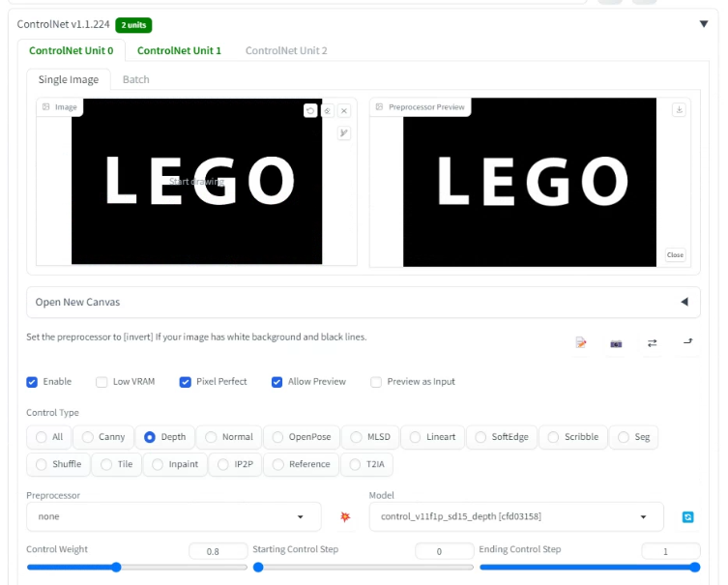Image resolution: width=728 pixels, height=585 pixels.
Task: Select the Seg control type
Action: (x=633, y=437)
